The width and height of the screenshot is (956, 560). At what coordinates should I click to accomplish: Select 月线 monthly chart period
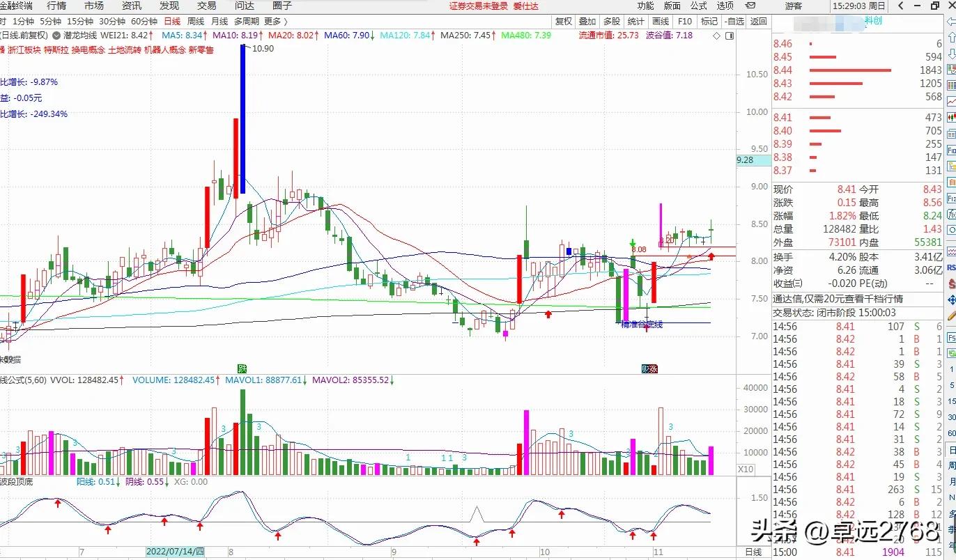tap(219, 22)
